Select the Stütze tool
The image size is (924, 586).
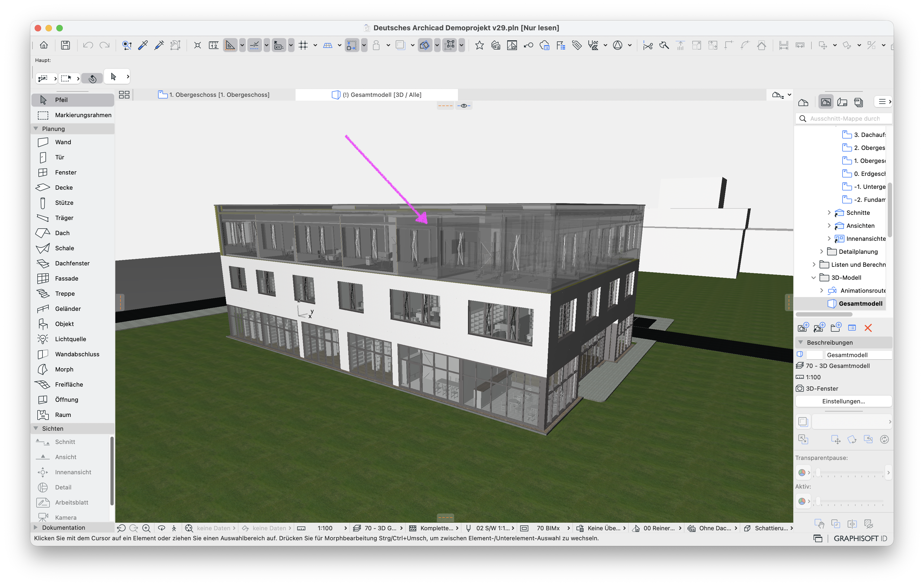(73, 202)
